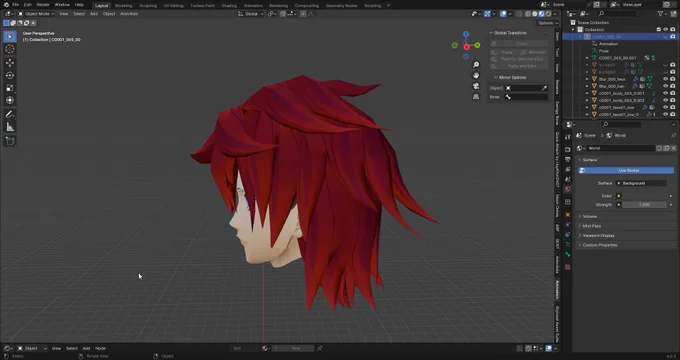Open the Object Constraints properties tab icon

pyautogui.click(x=568, y=235)
